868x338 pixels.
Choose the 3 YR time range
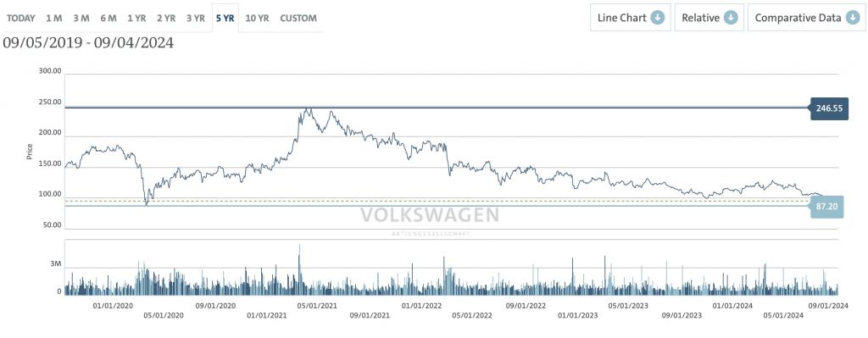click(x=196, y=18)
